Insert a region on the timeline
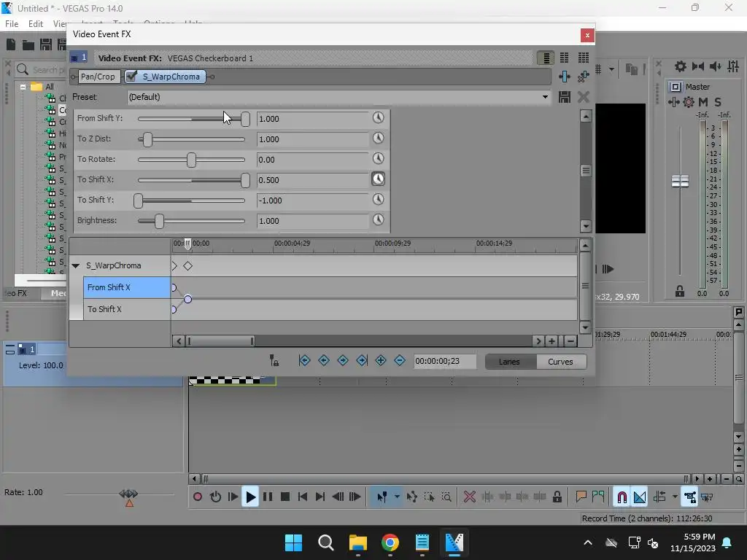The image size is (747, 560). pyautogui.click(x=598, y=497)
